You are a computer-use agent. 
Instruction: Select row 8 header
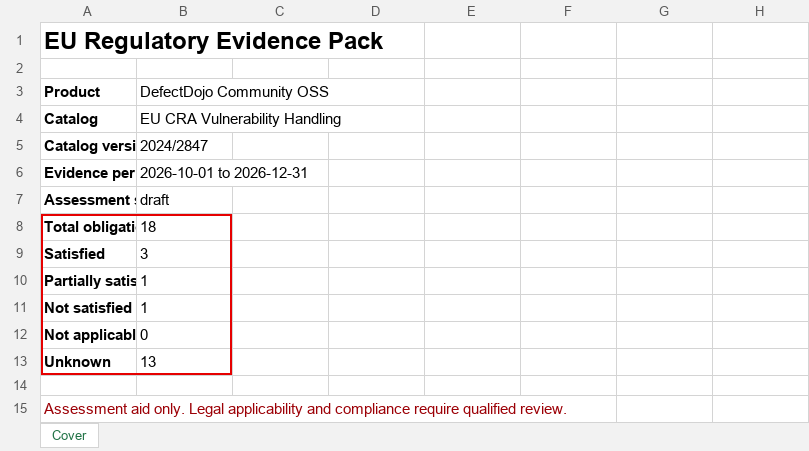pyautogui.click(x=20, y=227)
